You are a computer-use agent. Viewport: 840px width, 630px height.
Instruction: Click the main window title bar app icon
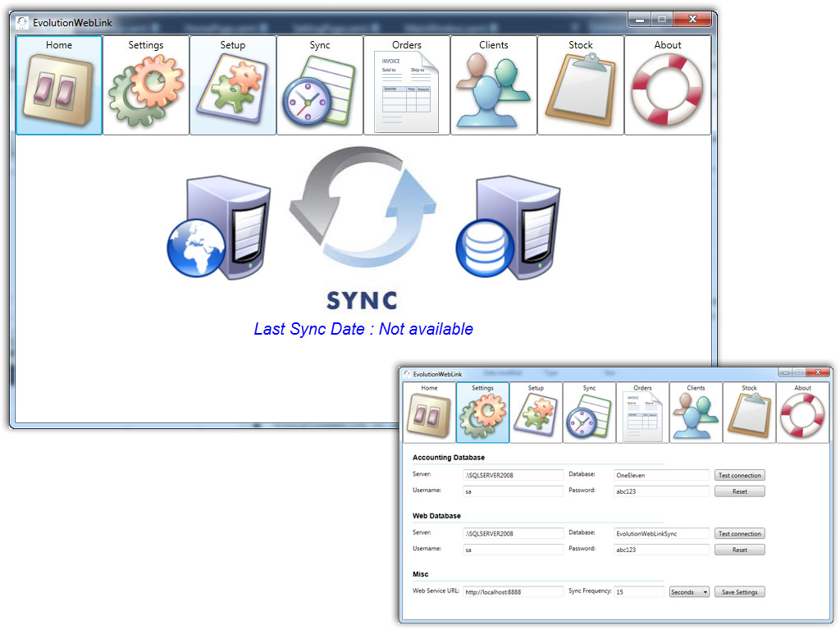(x=22, y=22)
